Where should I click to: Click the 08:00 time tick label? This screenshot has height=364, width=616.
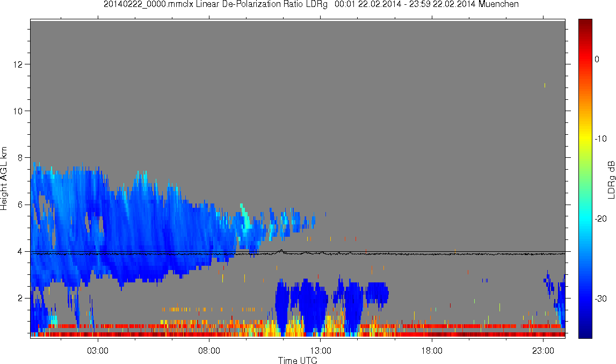[209, 351]
